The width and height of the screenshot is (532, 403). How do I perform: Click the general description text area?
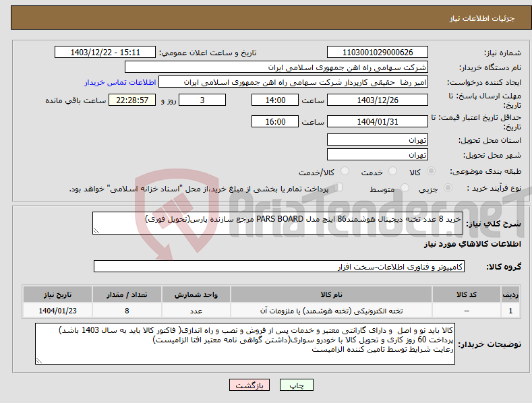(x=278, y=223)
